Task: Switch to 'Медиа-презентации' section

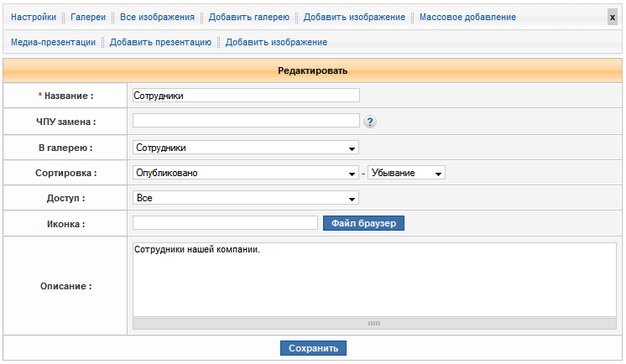Action: 53,42
